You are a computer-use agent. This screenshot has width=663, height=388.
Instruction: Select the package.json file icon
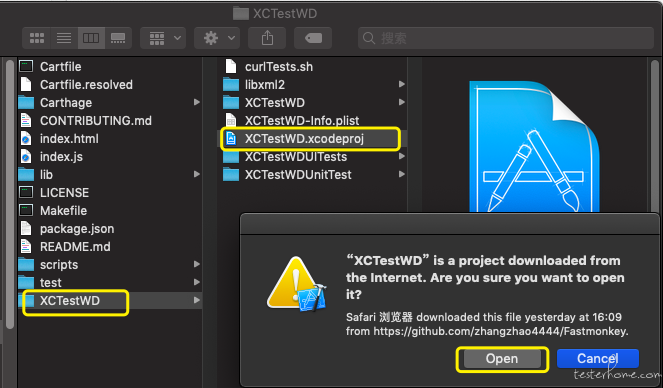click(26, 228)
